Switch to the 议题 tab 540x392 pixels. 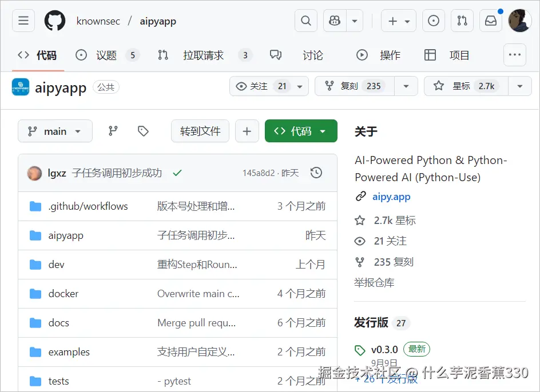pyautogui.click(x=108, y=55)
